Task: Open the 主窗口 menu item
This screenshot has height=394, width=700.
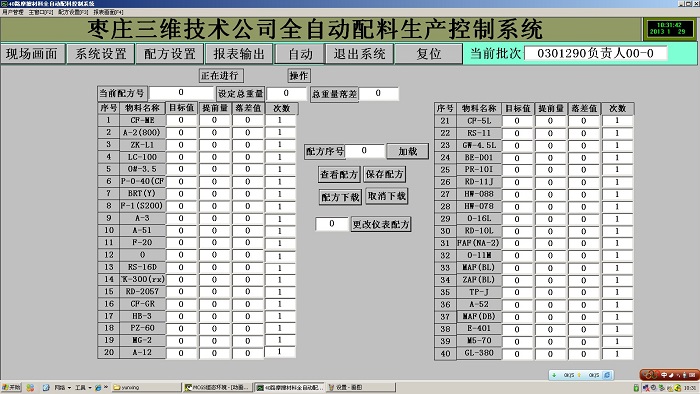Action: [x=41, y=12]
